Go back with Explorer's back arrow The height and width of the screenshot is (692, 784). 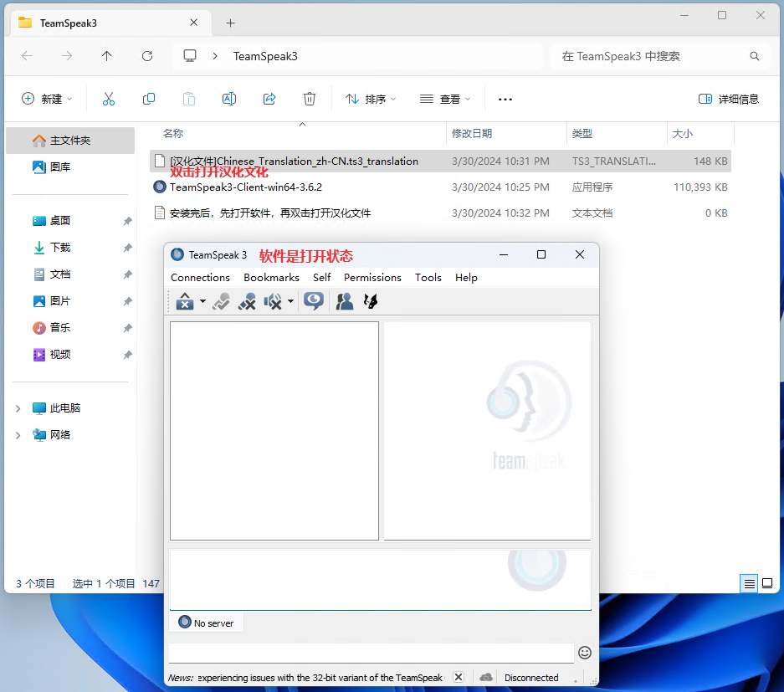tap(27, 56)
